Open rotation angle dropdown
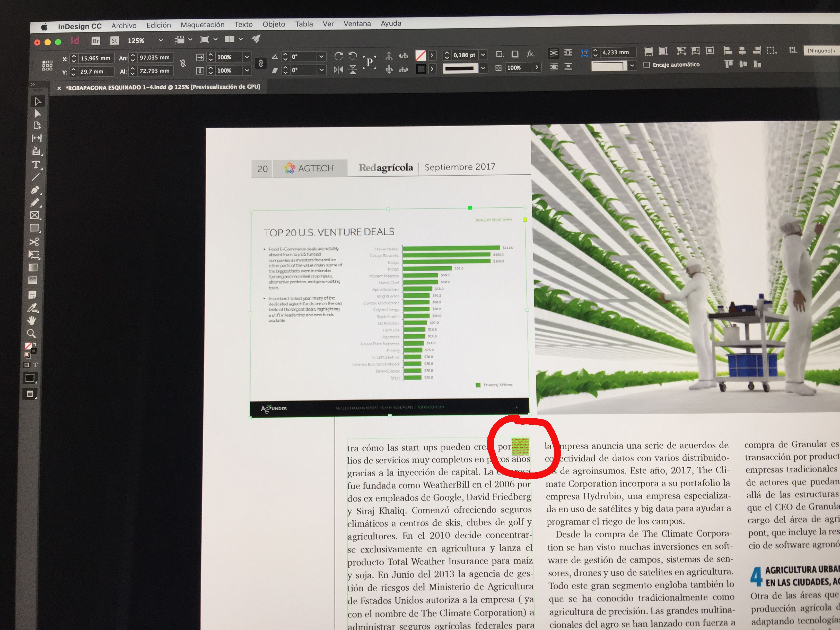The image size is (840, 630). (x=321, y=56)
